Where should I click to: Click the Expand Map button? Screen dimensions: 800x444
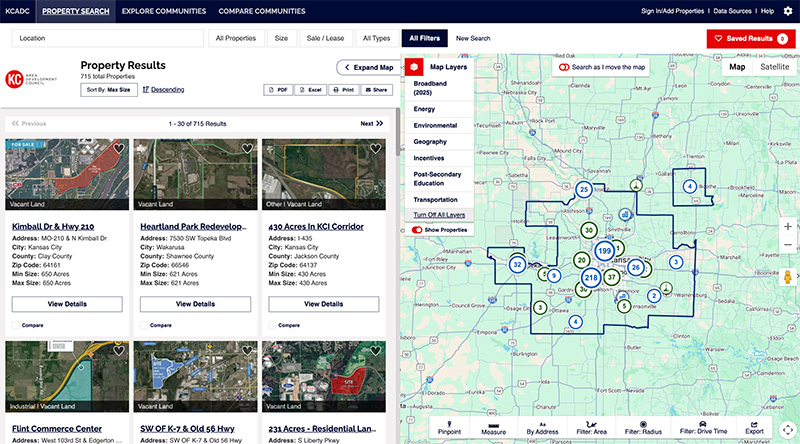coord(368,67)
